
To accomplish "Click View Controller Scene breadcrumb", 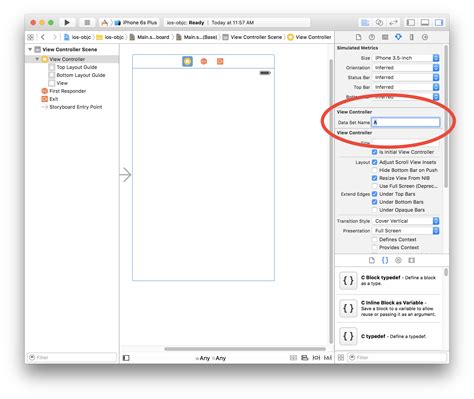I will pos(252,37).
